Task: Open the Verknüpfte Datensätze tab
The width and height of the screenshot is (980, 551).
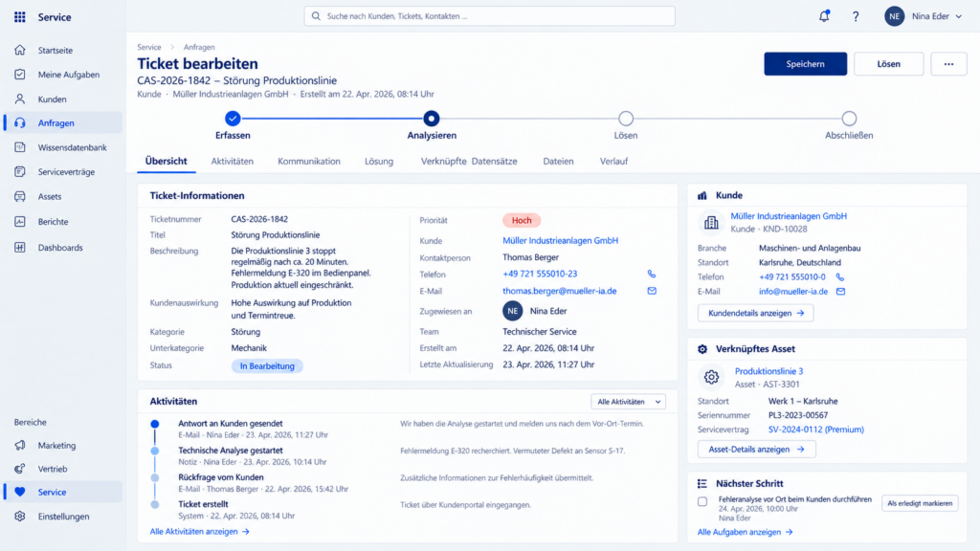Action: pos(469,161)
